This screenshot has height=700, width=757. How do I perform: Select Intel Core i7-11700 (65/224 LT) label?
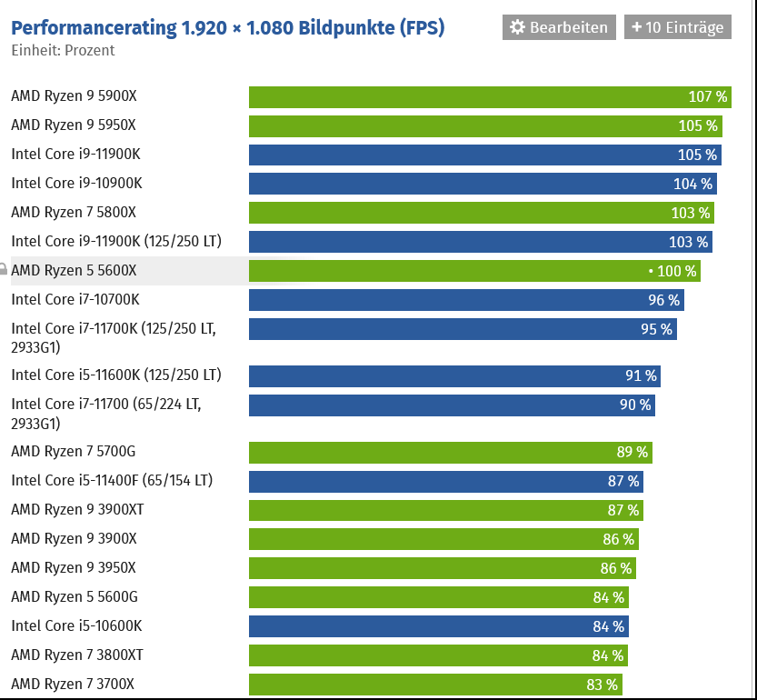(106, 414)
